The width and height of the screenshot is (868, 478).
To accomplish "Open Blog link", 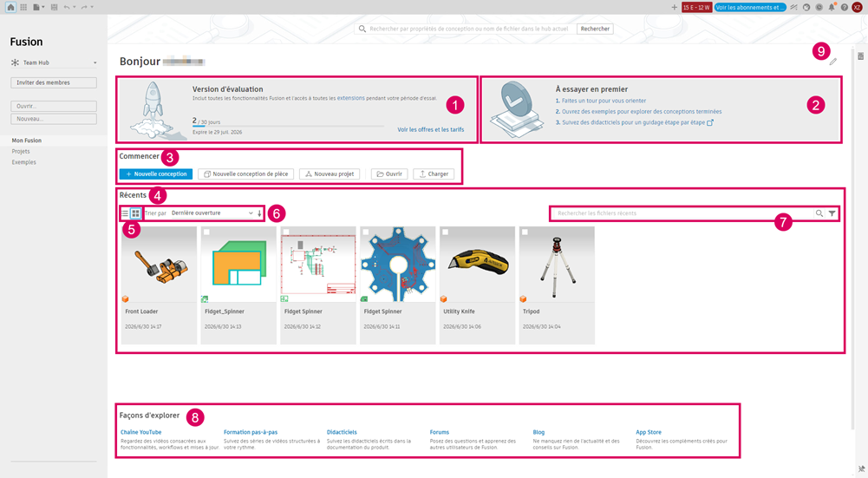I will click(x=538, y=432).
